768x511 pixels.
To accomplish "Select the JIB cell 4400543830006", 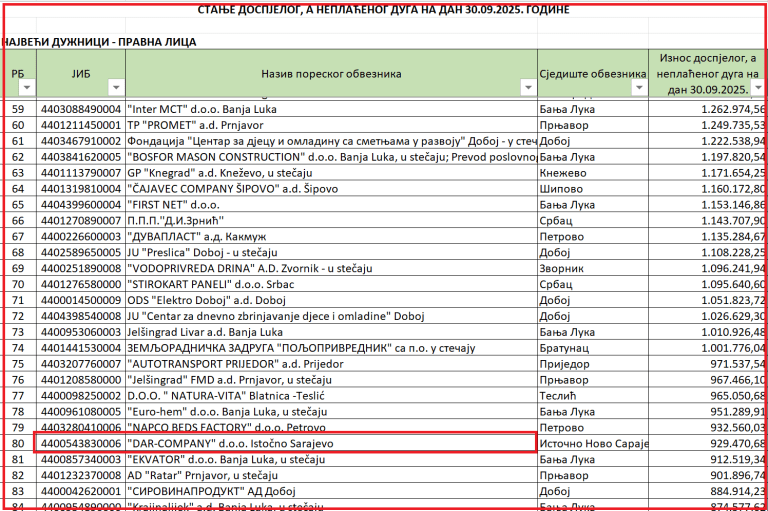I will click(80, 442).
